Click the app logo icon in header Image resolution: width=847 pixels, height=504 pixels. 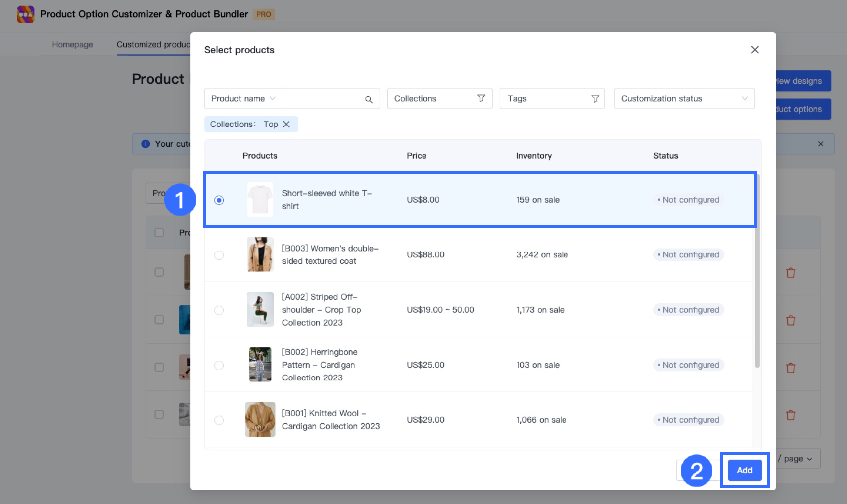pyautogui.click(x=25, y=14)
